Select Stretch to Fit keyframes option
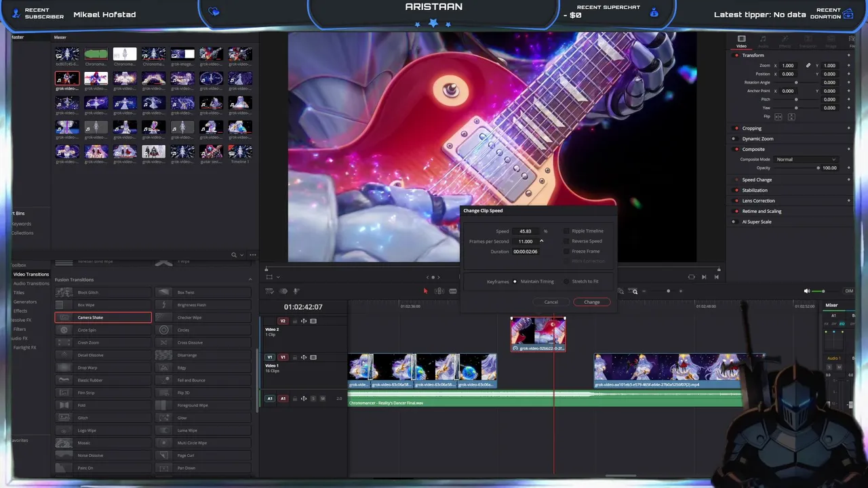Viewport: 868px width, 488px height. point(566,281)
